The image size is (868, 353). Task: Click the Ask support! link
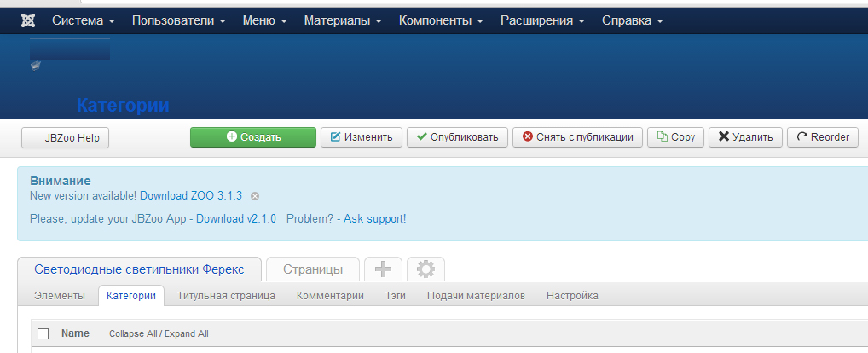[374, 219]
